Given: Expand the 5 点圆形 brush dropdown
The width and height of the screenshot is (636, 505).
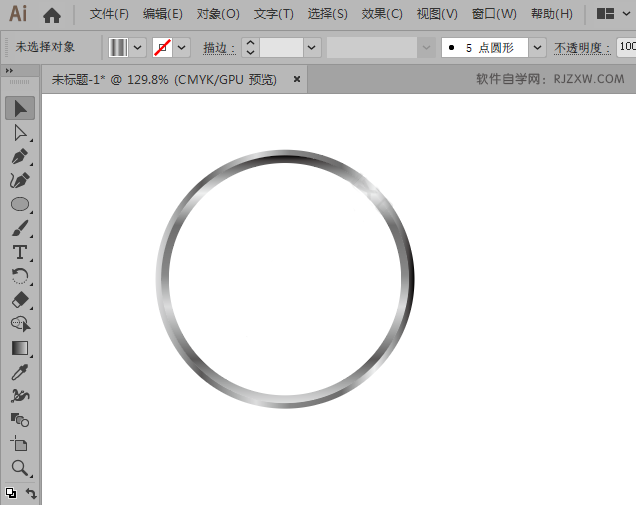Looking at the screenshot, I should point(537,47).
